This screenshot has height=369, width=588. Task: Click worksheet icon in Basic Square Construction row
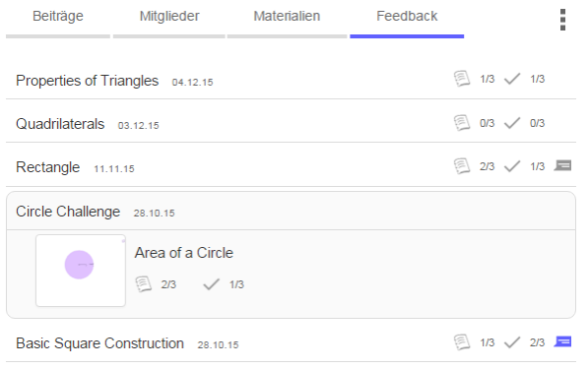pos(462,342)
